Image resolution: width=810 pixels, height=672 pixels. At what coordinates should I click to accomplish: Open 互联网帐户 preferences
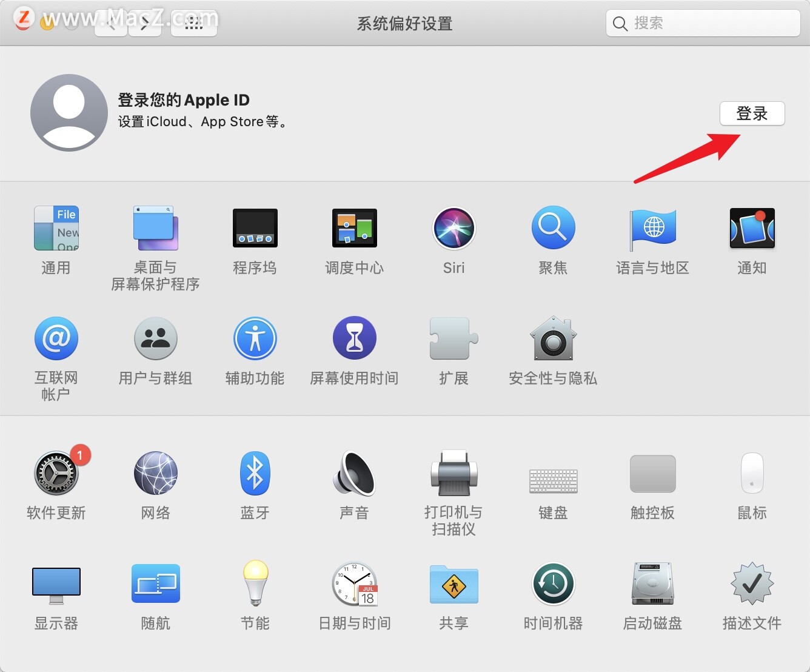tap(56, 338)
